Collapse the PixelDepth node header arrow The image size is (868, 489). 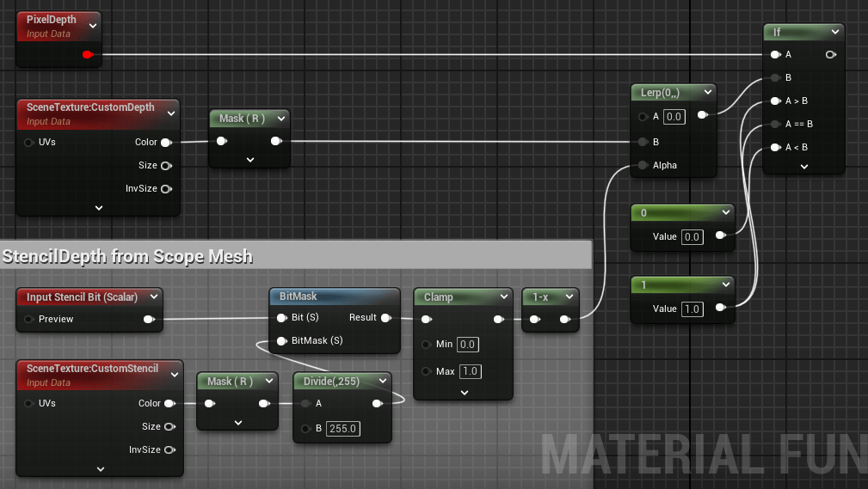[93, 25]
